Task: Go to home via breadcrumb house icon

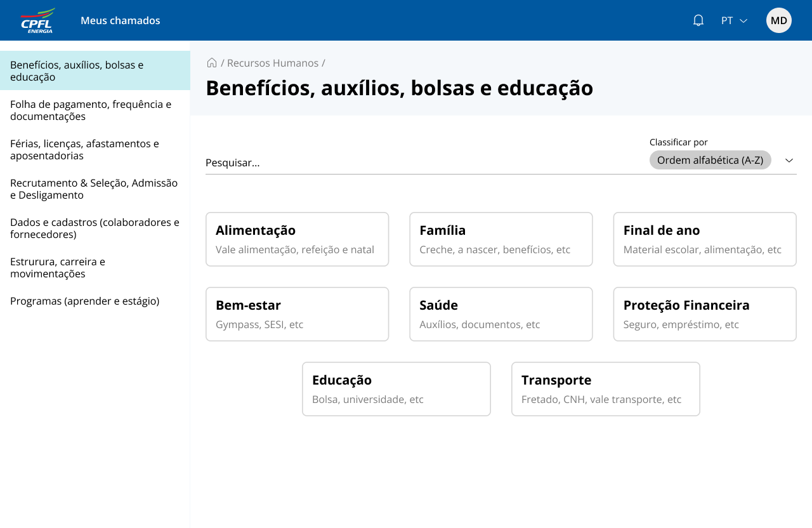Action: click(x=212, y=63)
